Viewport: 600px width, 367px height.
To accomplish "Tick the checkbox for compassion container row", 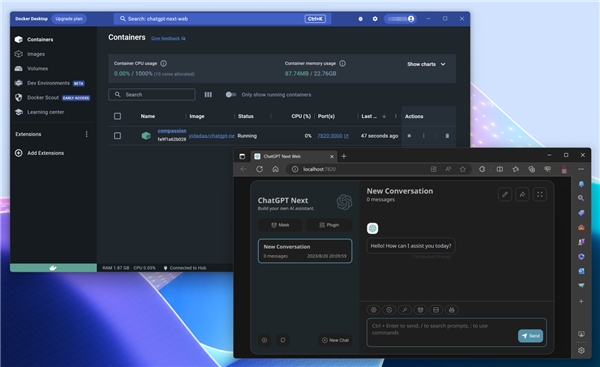I will click(x=117, y=136).
